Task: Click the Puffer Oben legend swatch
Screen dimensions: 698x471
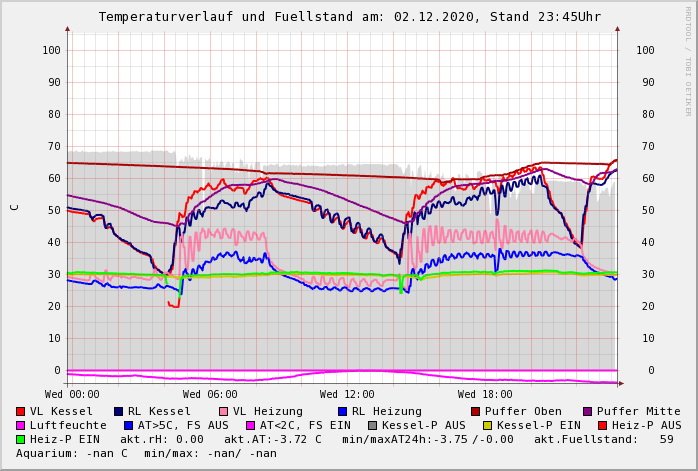Action: (475, 411)
